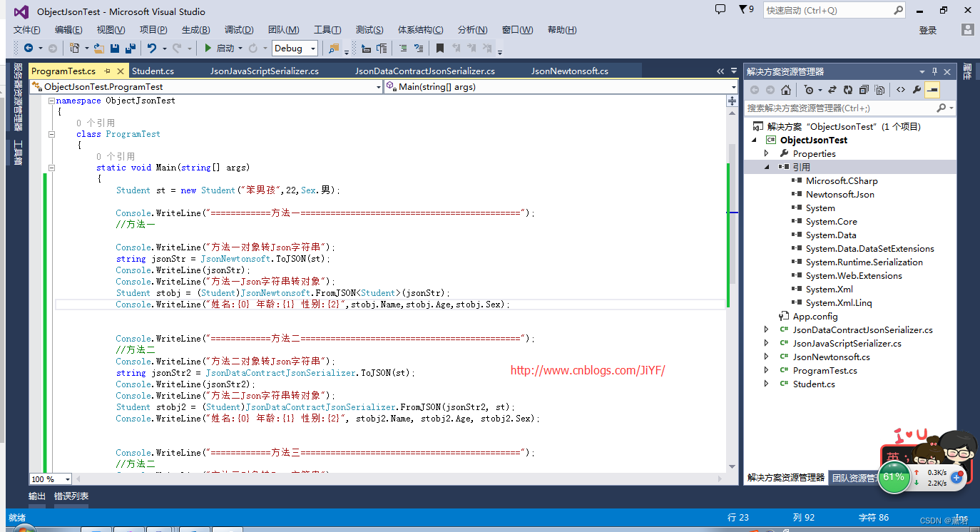Save all open files
980x532 pixels.
click(131, 48)
